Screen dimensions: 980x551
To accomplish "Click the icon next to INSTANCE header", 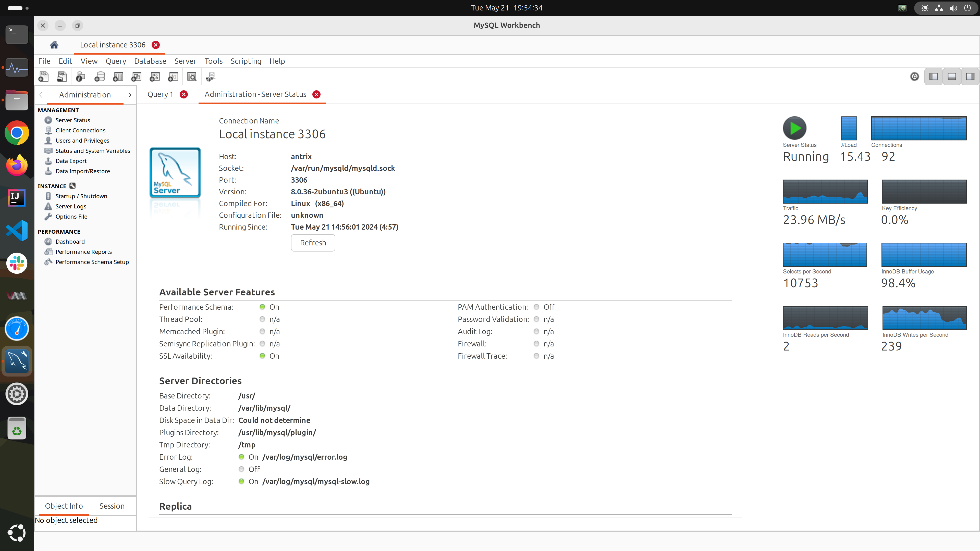I will pos(72,186).
